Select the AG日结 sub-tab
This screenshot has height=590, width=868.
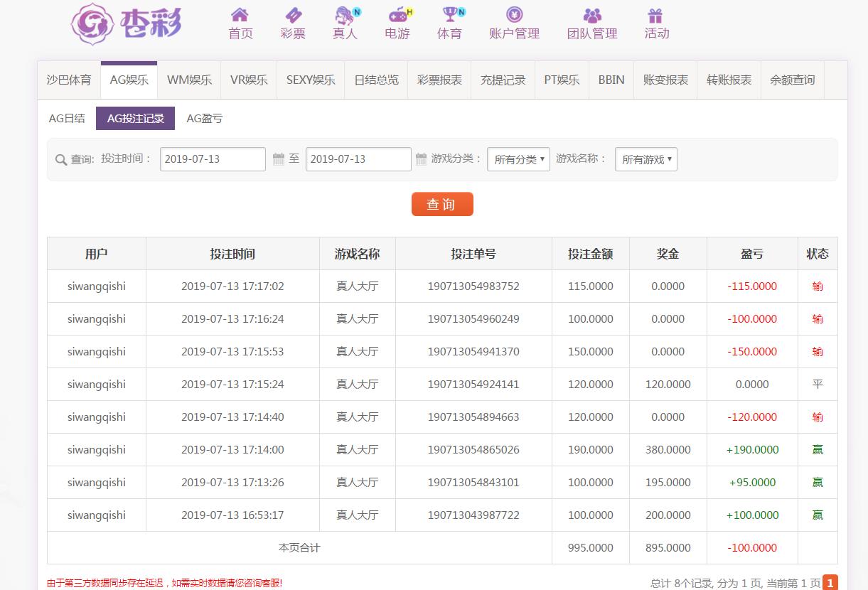[x=67, y=119]
